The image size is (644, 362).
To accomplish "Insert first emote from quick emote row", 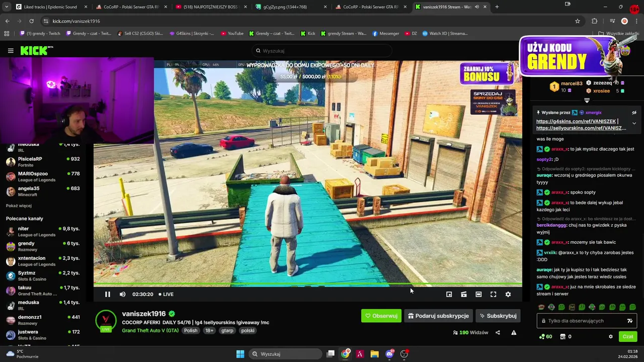I will tap(541, 307).
